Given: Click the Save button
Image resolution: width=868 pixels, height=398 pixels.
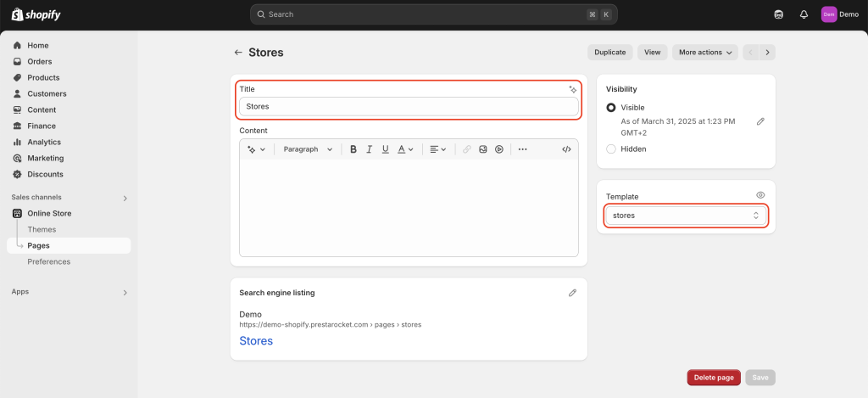Looking at the screenshot, I should click(760, 378).
